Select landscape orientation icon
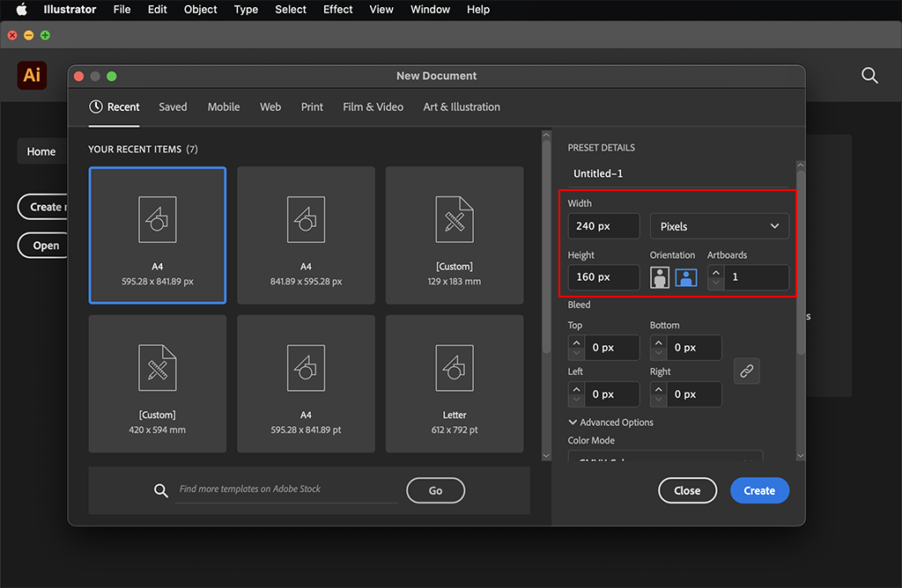Image resolution: width=902 pixels, height=588 pixels. (x=685, y=277)
